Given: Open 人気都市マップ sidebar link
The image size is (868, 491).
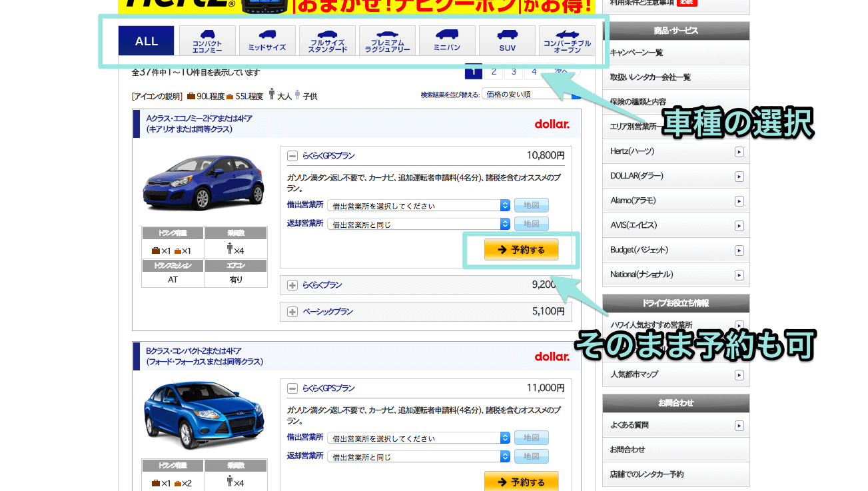Looking at the screenshot, I should [x=675, y=374].
